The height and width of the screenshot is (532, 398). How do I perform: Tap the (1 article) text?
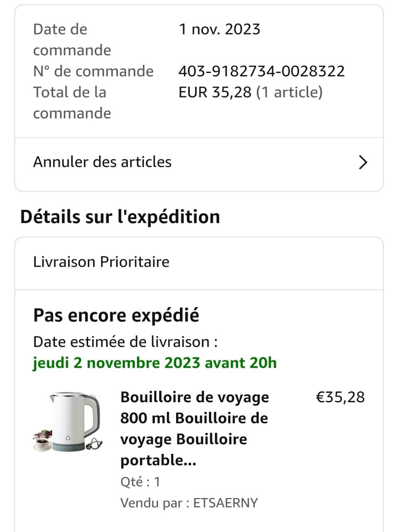[x=289, y=92]
